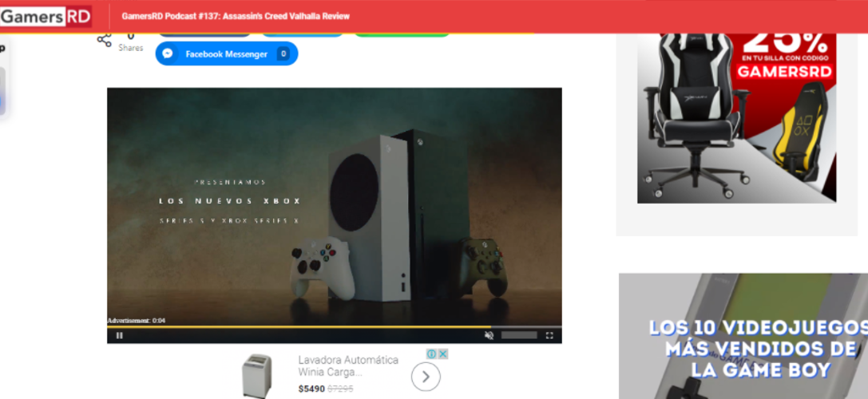
Task: Click the yellow video progress bar
Action: [335, 327]
